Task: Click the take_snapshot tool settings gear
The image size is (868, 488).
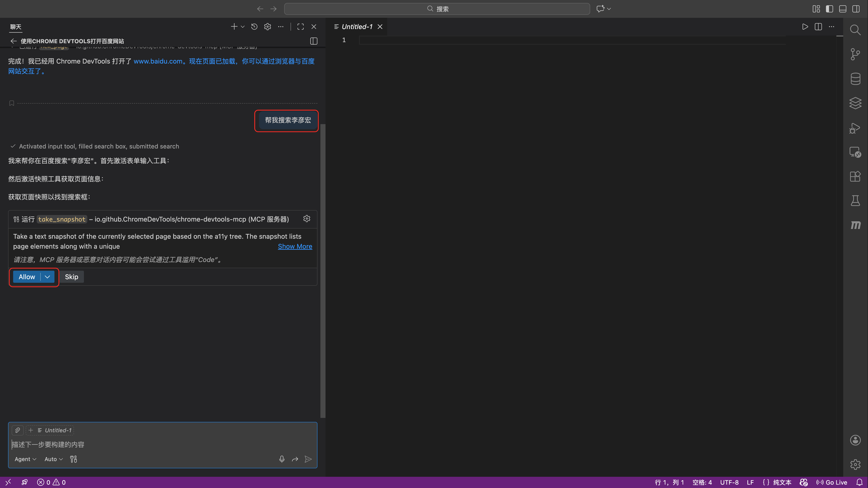Action: (x=307, y=219)
